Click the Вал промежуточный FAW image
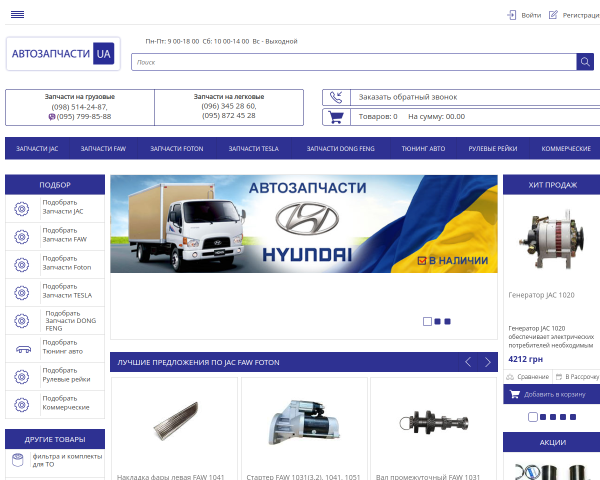This screenshot has height=480, width=600. [x=434, y=423]
